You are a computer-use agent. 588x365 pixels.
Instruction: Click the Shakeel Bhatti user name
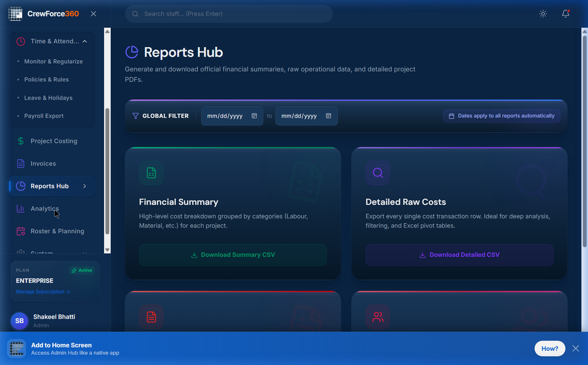(x=54, y=317)
